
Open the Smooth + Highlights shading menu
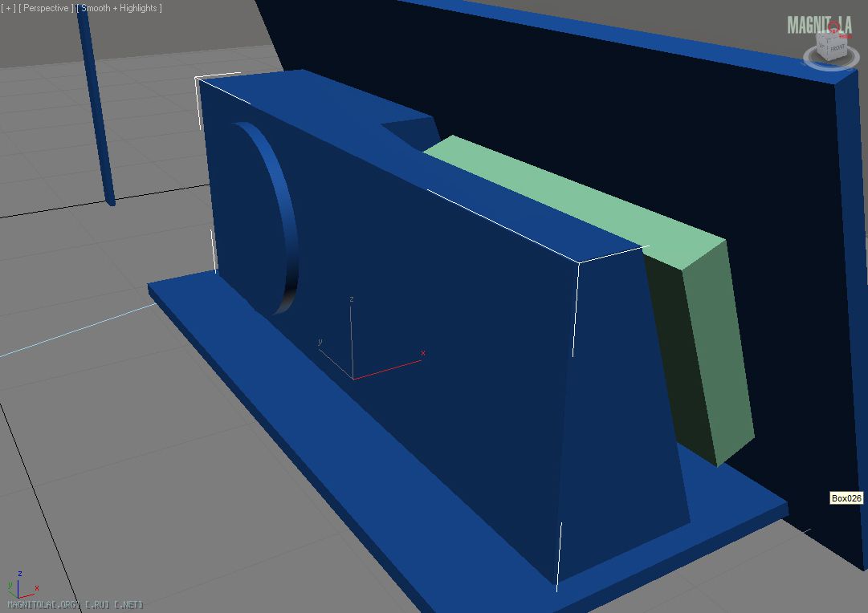tap(119, 8)
